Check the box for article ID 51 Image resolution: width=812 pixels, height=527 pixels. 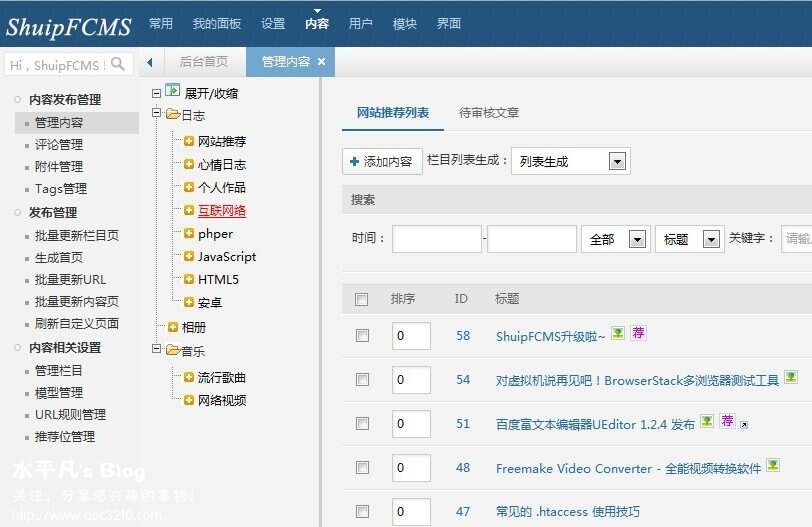(362, 423)
